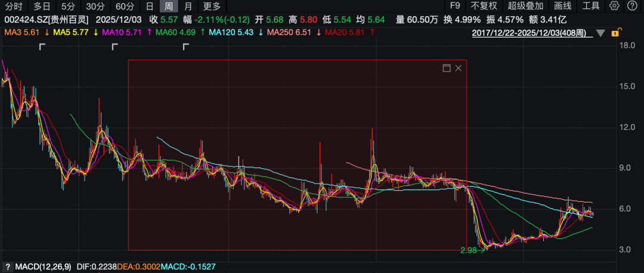Switch to the 分时 tab

coord(14,6)
